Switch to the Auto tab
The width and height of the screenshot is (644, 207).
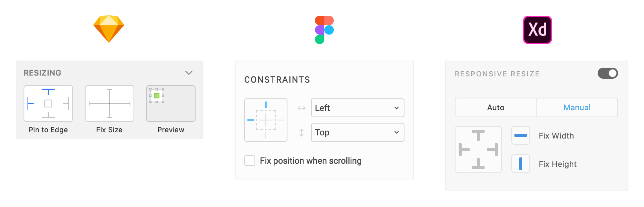click(496, 107)
